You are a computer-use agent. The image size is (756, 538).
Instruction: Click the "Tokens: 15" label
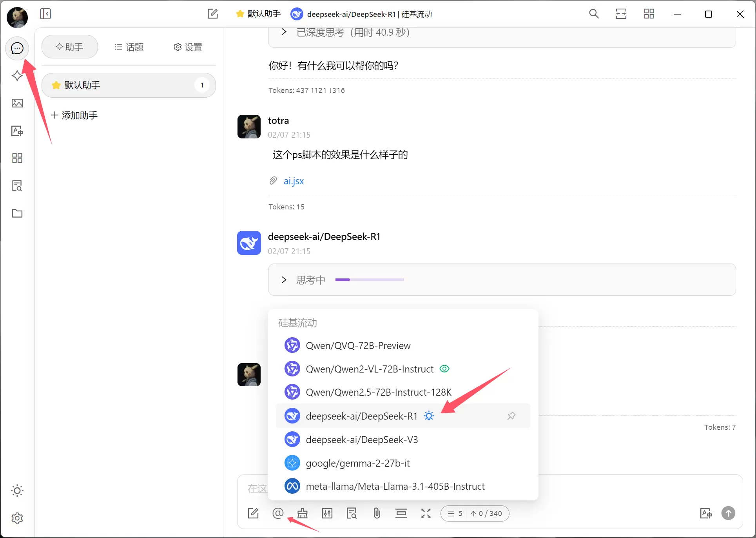[286, 207]
